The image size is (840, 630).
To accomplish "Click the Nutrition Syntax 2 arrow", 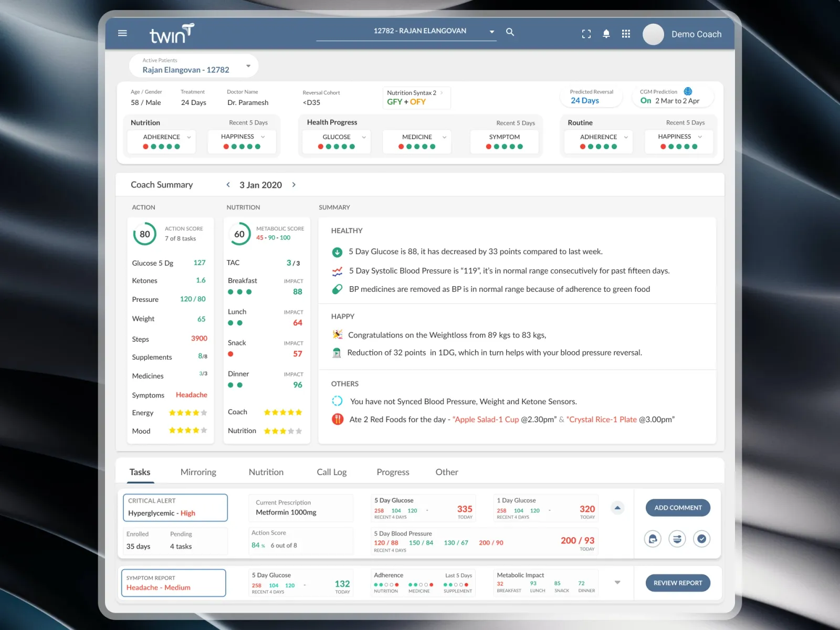I will pos(442,93).
